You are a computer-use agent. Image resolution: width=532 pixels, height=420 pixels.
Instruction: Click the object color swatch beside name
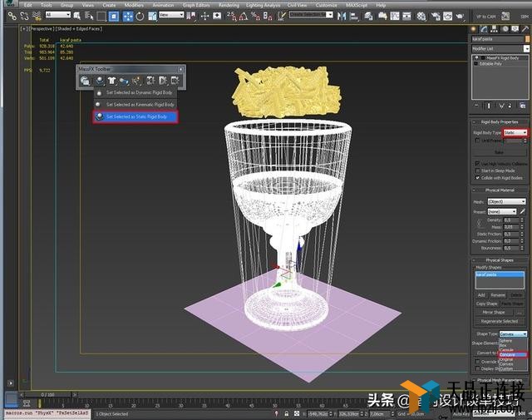pos(527,39)
